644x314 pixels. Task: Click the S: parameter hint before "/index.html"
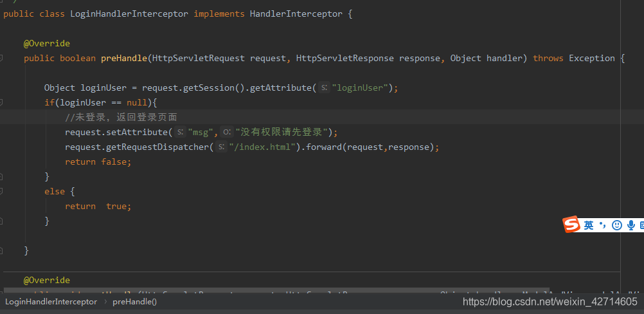(221, 147)
